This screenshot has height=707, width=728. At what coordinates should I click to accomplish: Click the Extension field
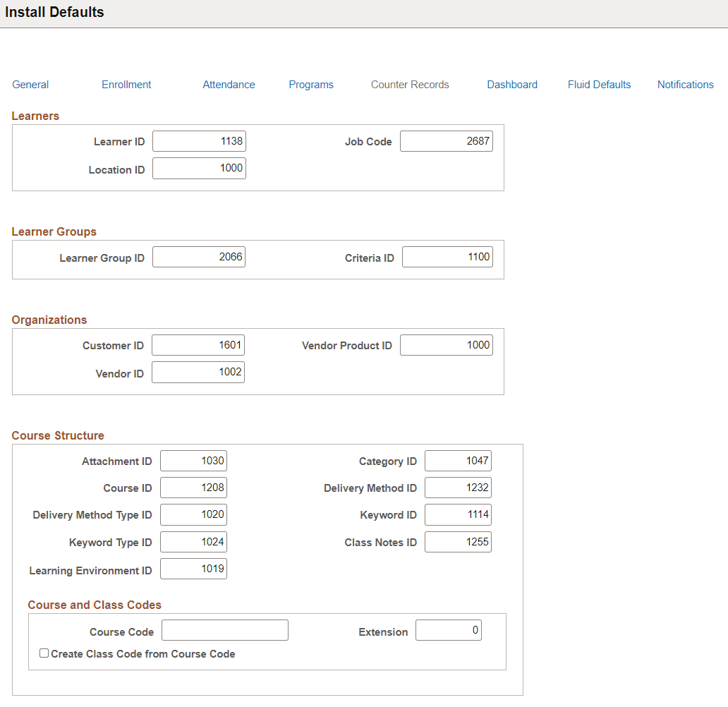point(448,629)
